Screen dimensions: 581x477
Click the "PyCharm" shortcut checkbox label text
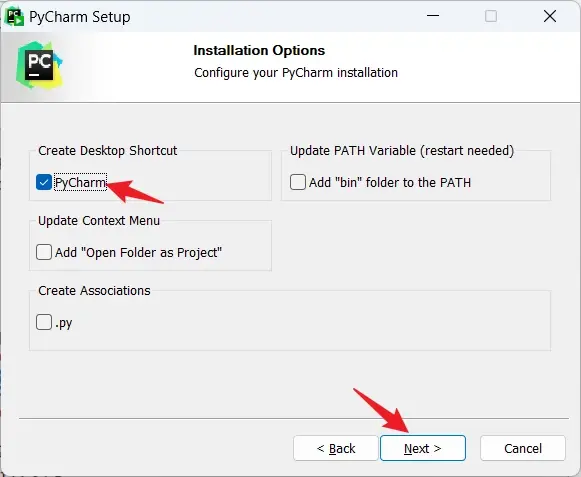(x=80, y=182)
